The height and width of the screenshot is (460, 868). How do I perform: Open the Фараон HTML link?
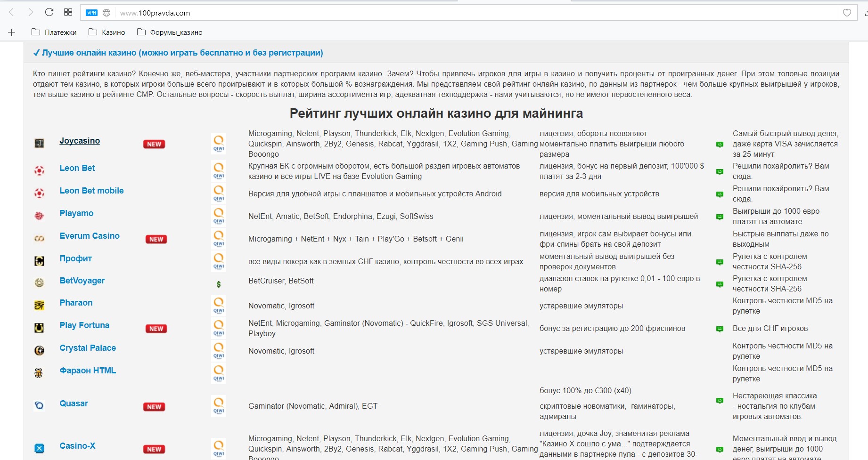point(88,371)
